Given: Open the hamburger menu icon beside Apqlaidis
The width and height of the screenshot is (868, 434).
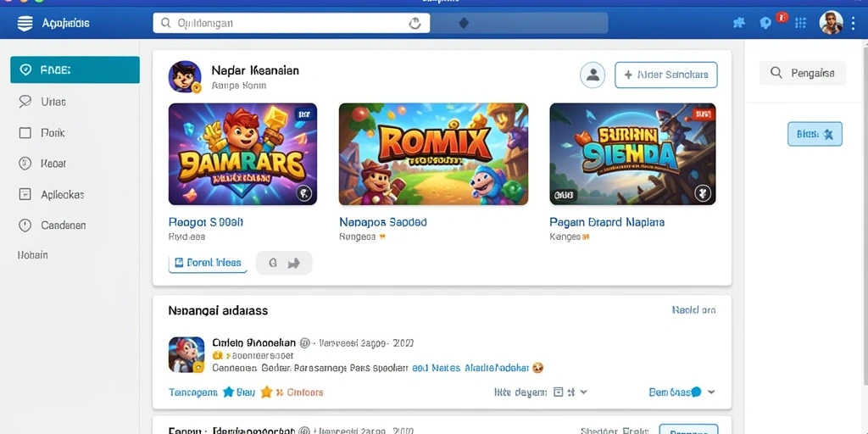Looking at the screenshot, I should tap(25, 23).
